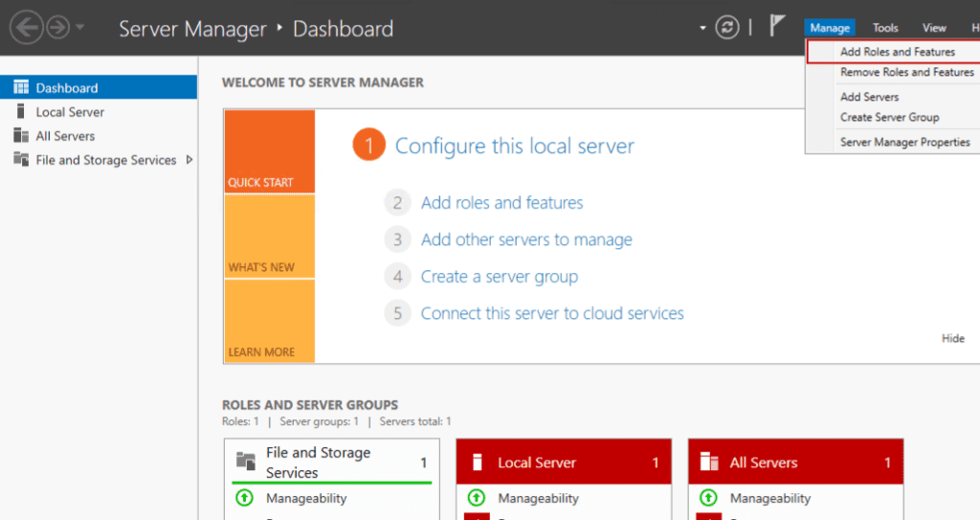Click the 'Servers total: 1' text
This screenshot has height=520, width=980.
[x=415, y=421]
